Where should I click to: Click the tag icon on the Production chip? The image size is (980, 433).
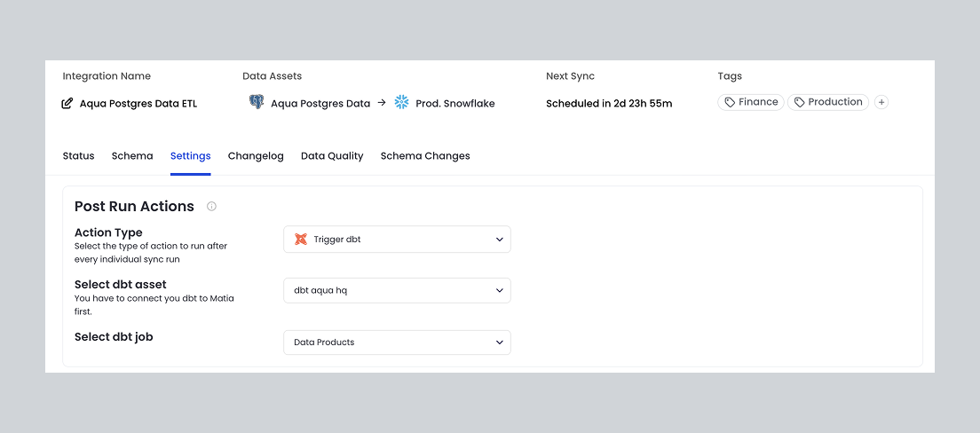[799, 103]
